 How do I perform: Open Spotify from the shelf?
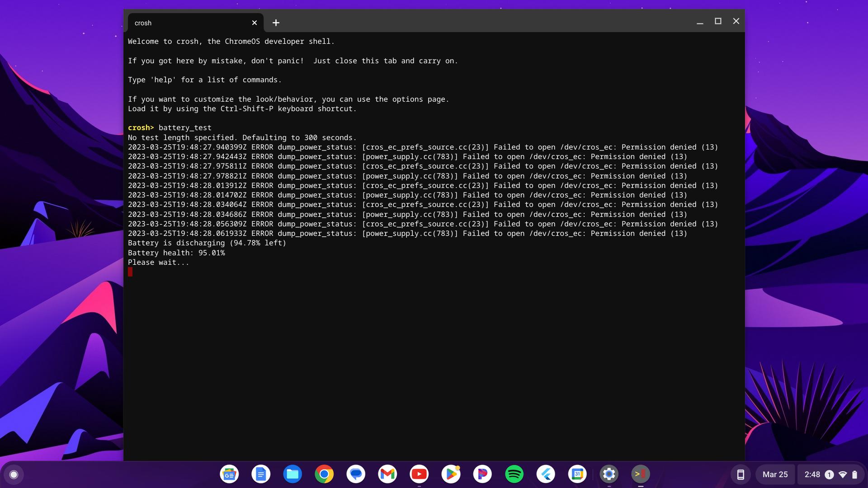tap(514, 474)
